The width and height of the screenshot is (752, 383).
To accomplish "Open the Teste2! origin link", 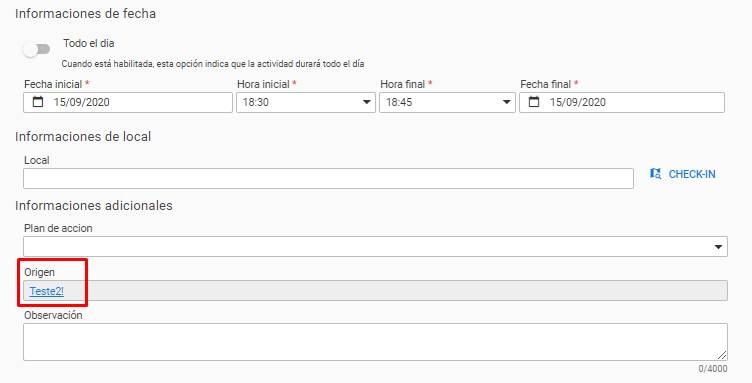I will pyautogui.click(x=47, y=291).
